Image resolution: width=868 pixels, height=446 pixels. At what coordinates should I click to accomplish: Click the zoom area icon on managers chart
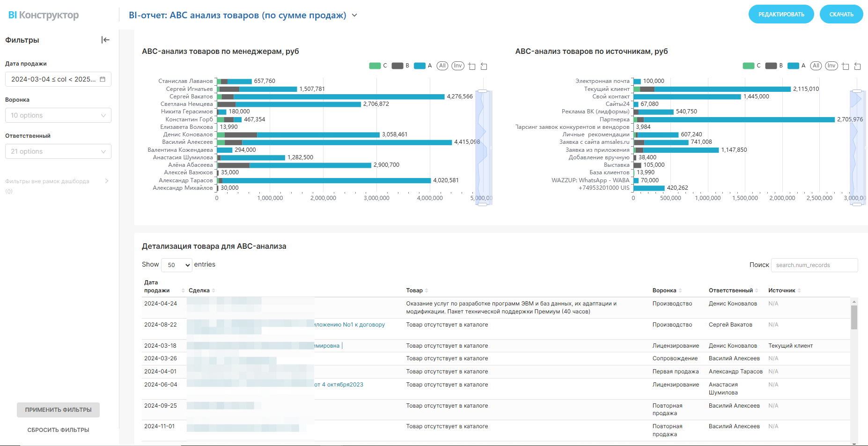pos(472,66)
